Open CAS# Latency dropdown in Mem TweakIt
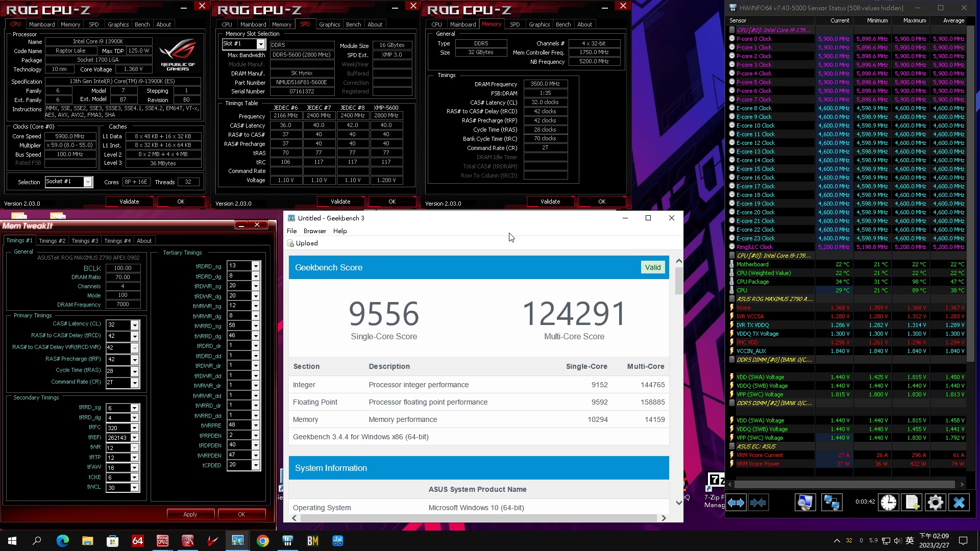This screenshot has height=551, width=980. point(134,324)
